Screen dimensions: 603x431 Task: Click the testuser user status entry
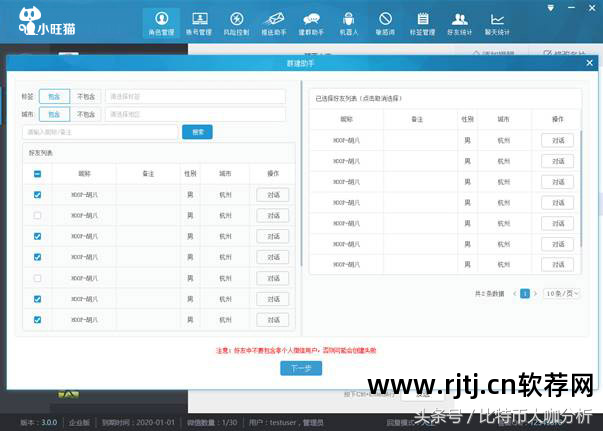click(x=286, y=423)
